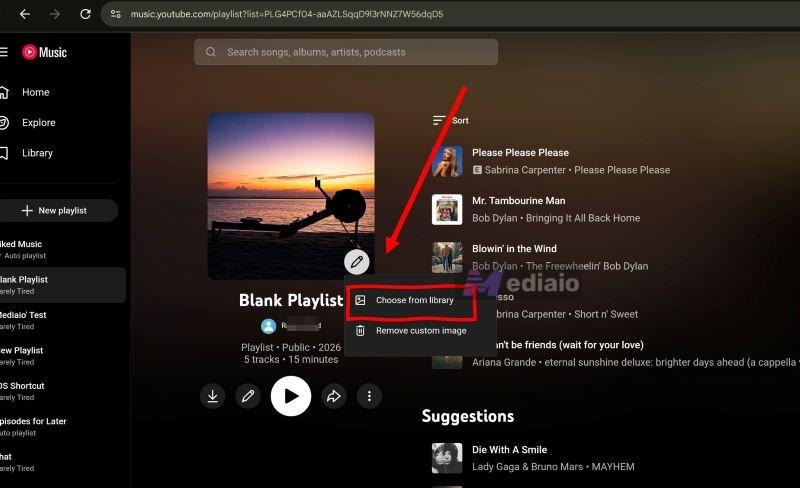Click Die With A Smile thumbnail
Screen dimensions: 800x488
point(447,458)
